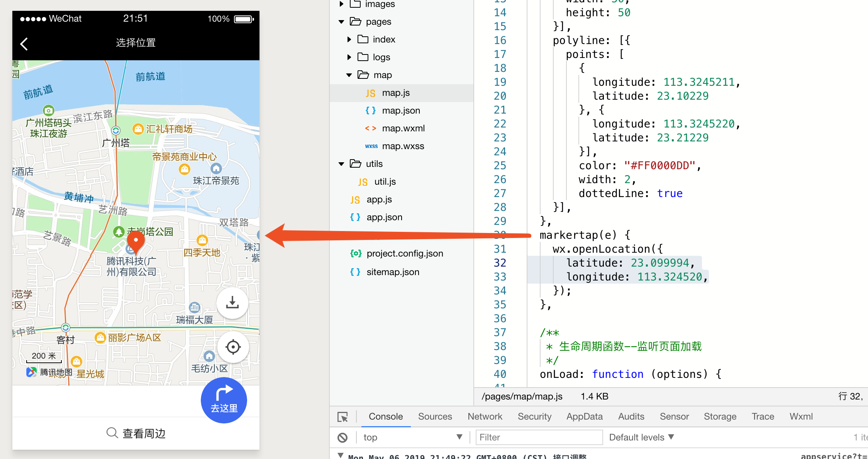
Task: Click the console Filter input field
Action: click(x=539, y=437)
